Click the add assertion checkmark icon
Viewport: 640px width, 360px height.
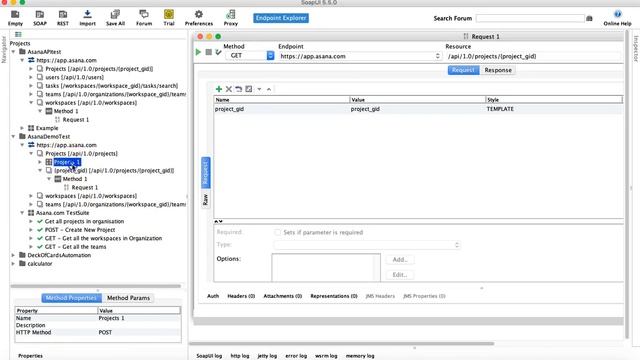pos(218,52)
